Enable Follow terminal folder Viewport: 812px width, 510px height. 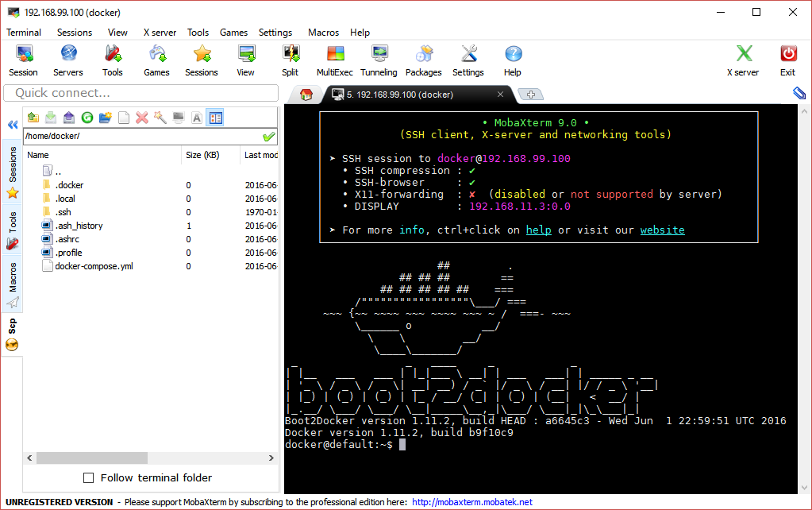click(90, 477)
